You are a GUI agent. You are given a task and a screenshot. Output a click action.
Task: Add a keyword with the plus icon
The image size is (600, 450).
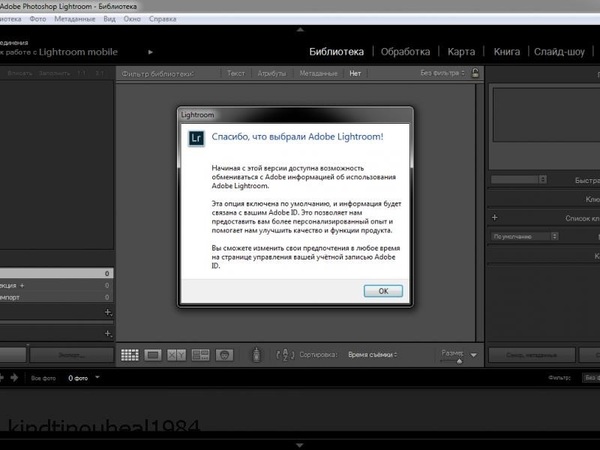click(494, 217)
